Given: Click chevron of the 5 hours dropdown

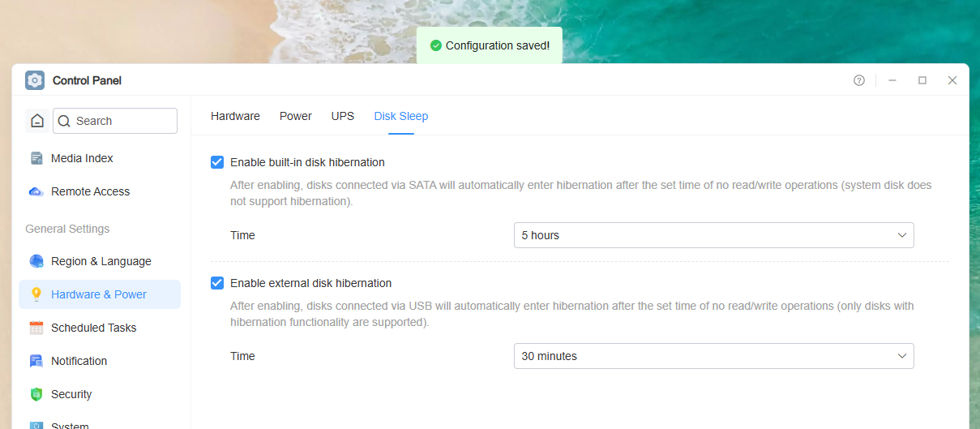Looking at the screenshot, I should tap(902, 235).
